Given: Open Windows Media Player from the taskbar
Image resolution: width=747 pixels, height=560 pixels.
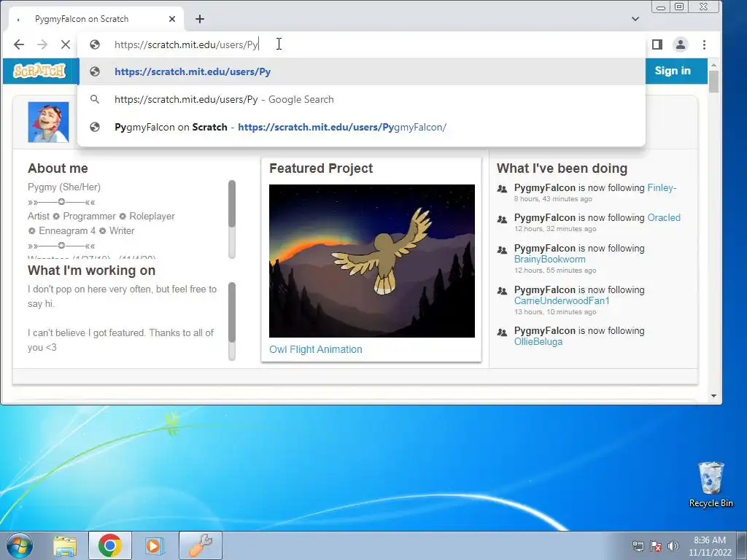Looking at the screenshot, I should [x=155, y=545].
